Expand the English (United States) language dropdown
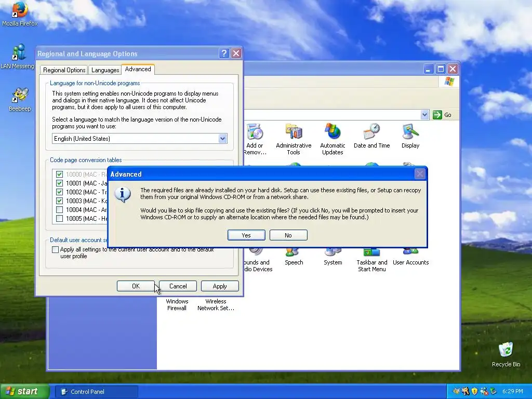The image size is (532, 399). tap(222, 138)
